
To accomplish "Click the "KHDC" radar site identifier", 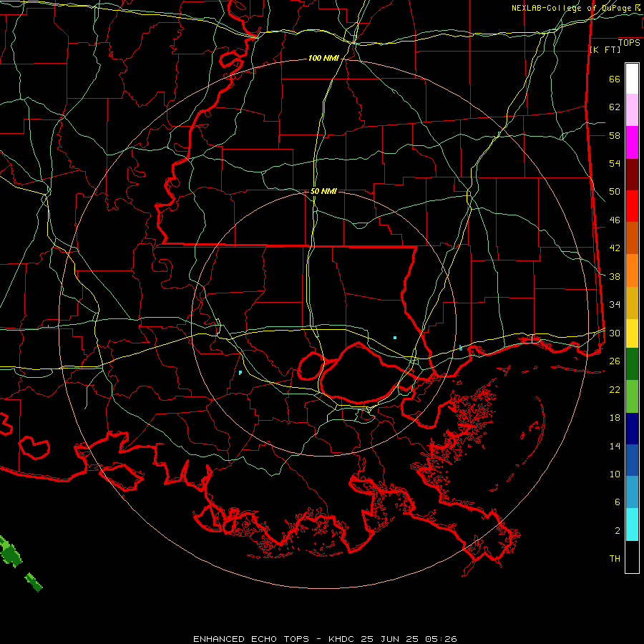I will point(342,639).
